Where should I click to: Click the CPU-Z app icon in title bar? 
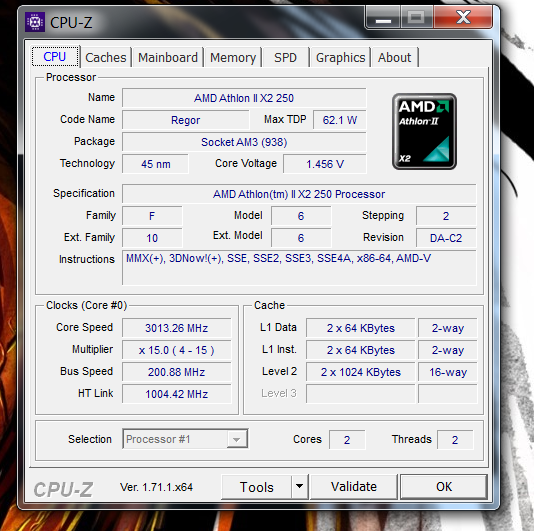tap(35, 22)
